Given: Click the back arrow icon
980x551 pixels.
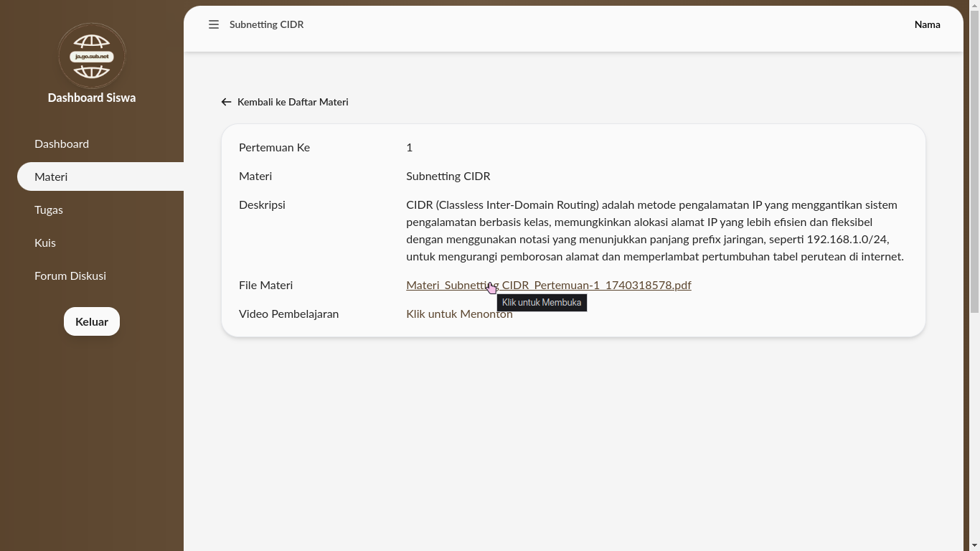Looking at the screenshot, I should point(226,102).
